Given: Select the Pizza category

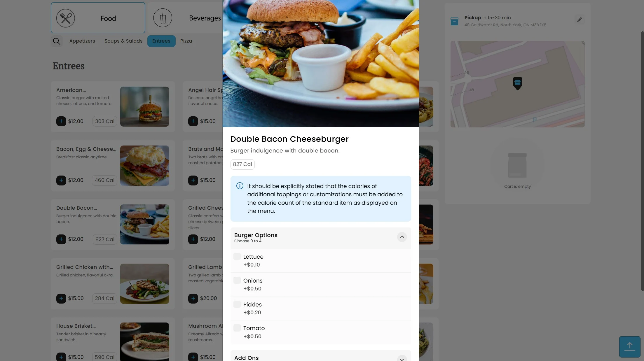Looking at the screenshot, I should point(186,41).
